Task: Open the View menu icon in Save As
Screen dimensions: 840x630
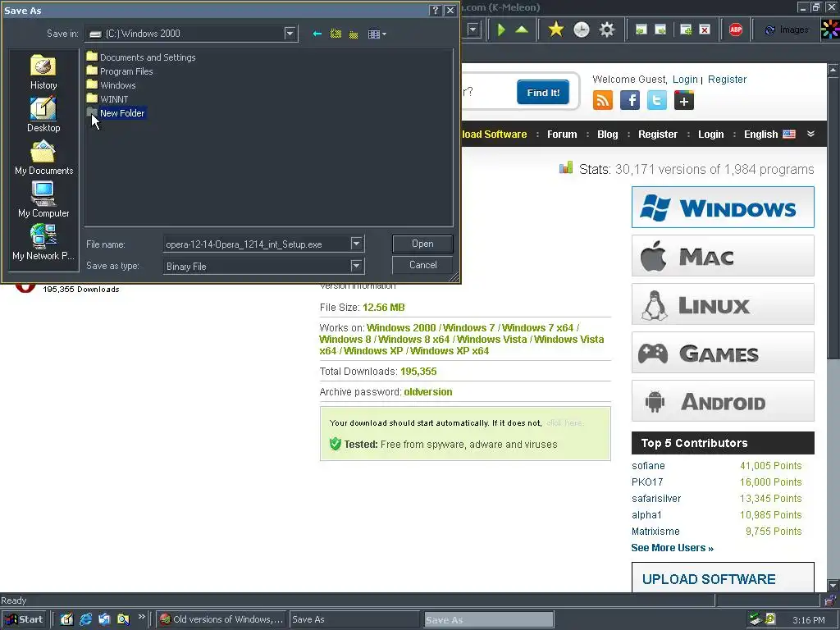Action: pos(377,34)
